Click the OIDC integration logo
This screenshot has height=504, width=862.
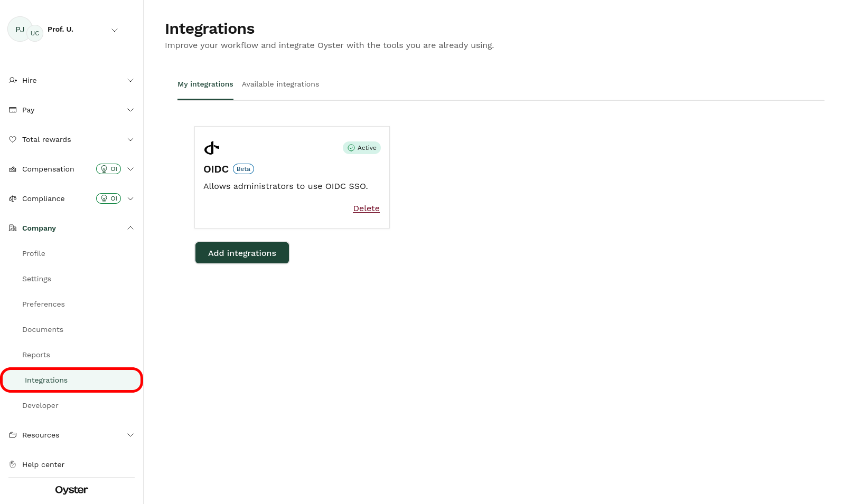pos(211,148)
